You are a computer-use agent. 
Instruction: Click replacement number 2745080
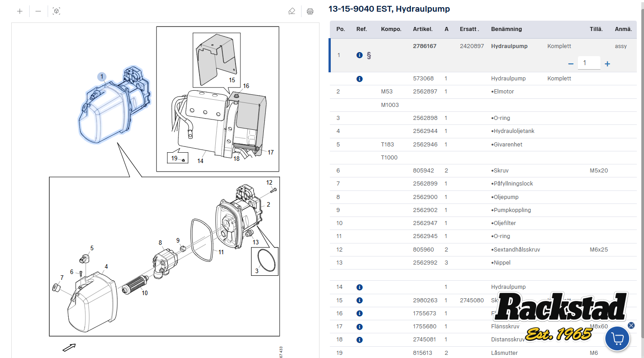[472, 300]
